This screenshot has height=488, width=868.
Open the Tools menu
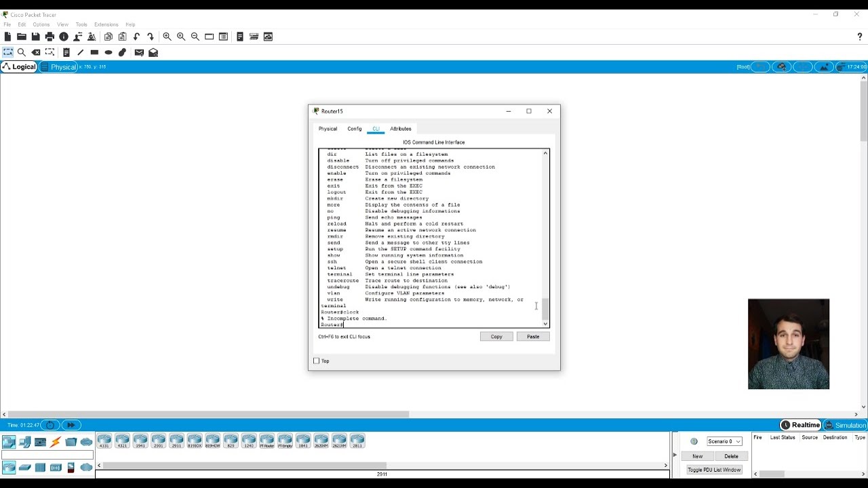(81, 24)
